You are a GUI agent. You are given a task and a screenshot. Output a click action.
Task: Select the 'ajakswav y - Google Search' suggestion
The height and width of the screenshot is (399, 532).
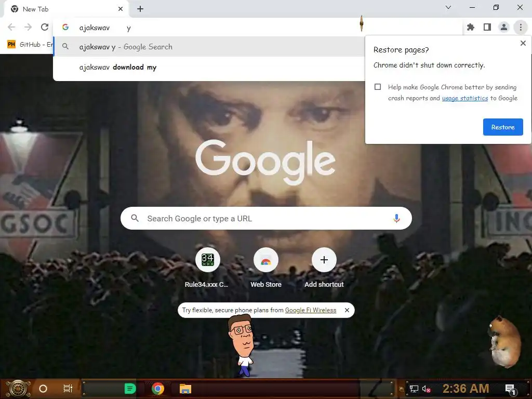click(209, 47)
